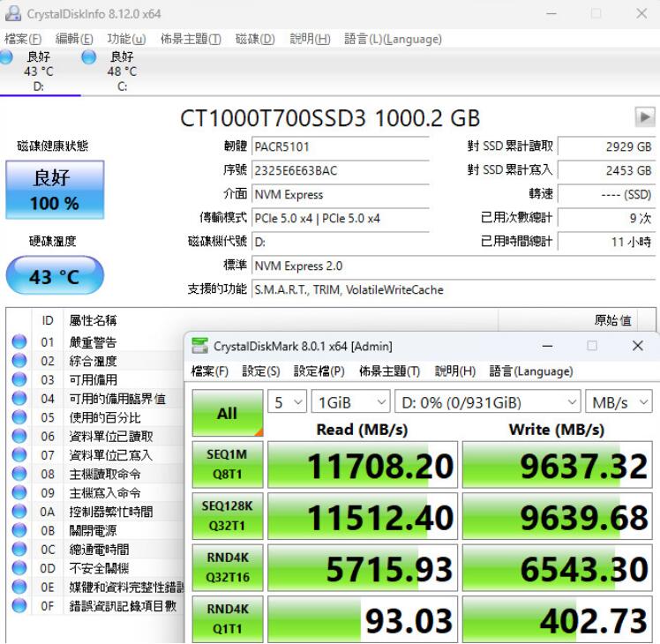Viewport: 660px width, 644px height.
Task: Click the 原始值 column header
Action: (612, 320)
